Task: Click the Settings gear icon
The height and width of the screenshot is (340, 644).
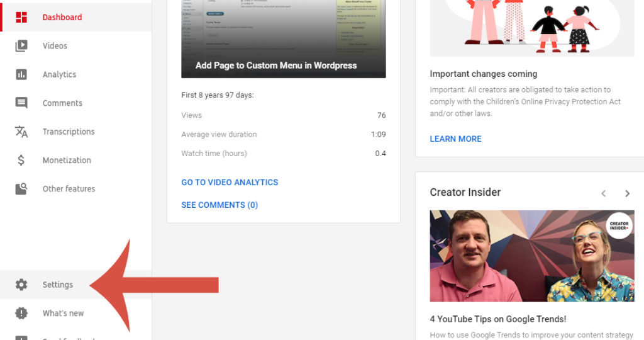Action: pos(21,285)
